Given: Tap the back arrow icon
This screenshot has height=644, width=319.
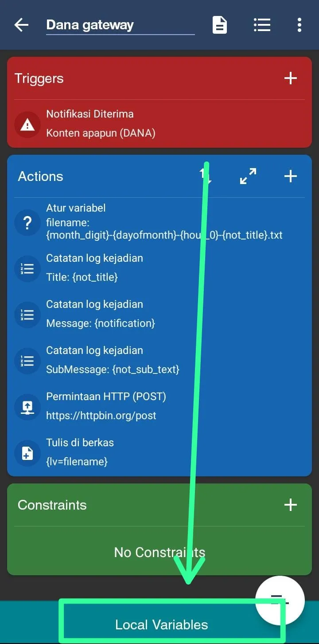Looking at the screenshot, I should click(x=21, y=25).
